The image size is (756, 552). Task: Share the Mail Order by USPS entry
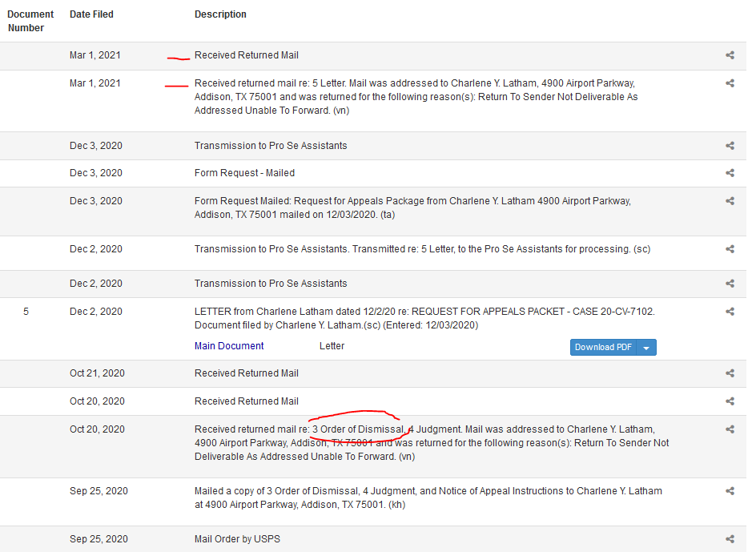tap(730, 539)
